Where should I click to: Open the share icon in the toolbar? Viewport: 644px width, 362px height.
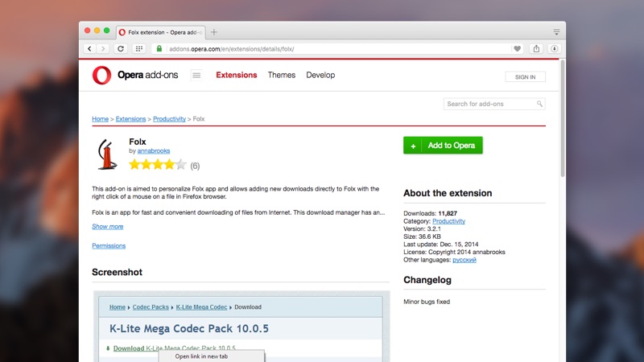coord(536,48)
